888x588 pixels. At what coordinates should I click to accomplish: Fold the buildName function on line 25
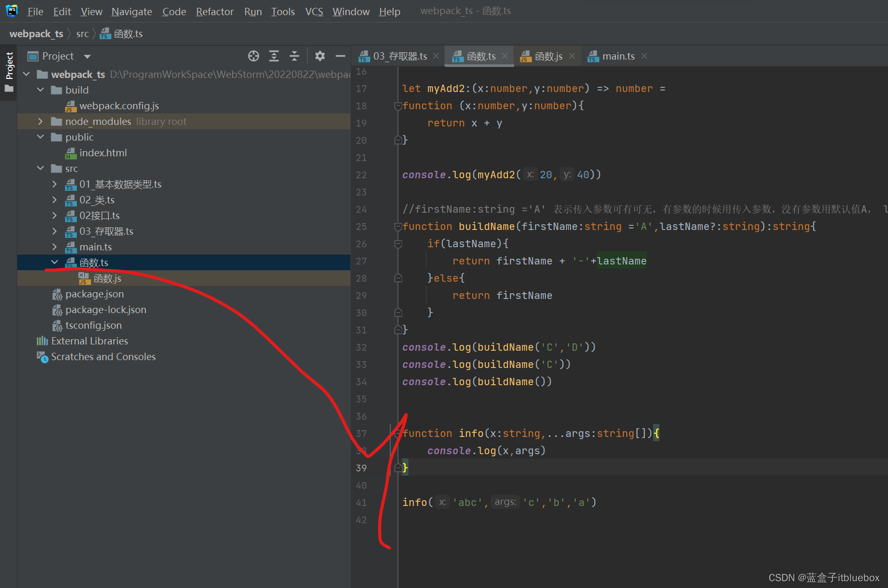point(398,227)
